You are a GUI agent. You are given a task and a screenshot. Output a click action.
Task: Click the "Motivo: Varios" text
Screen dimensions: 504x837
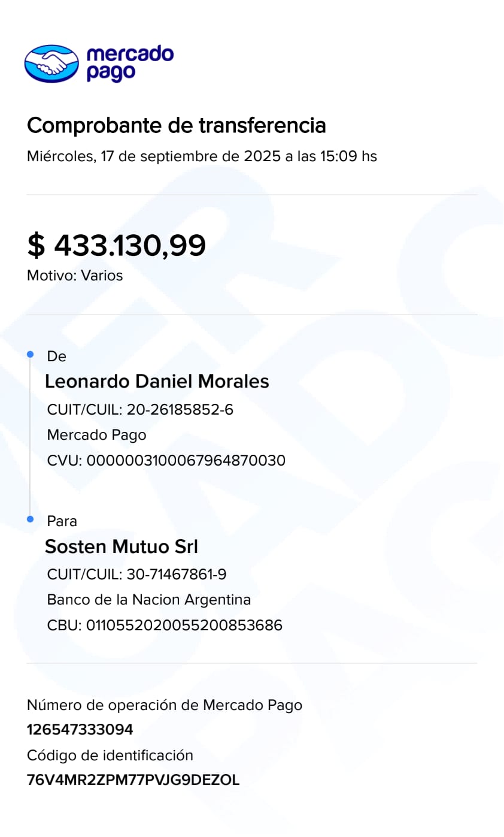coord(75,276)
